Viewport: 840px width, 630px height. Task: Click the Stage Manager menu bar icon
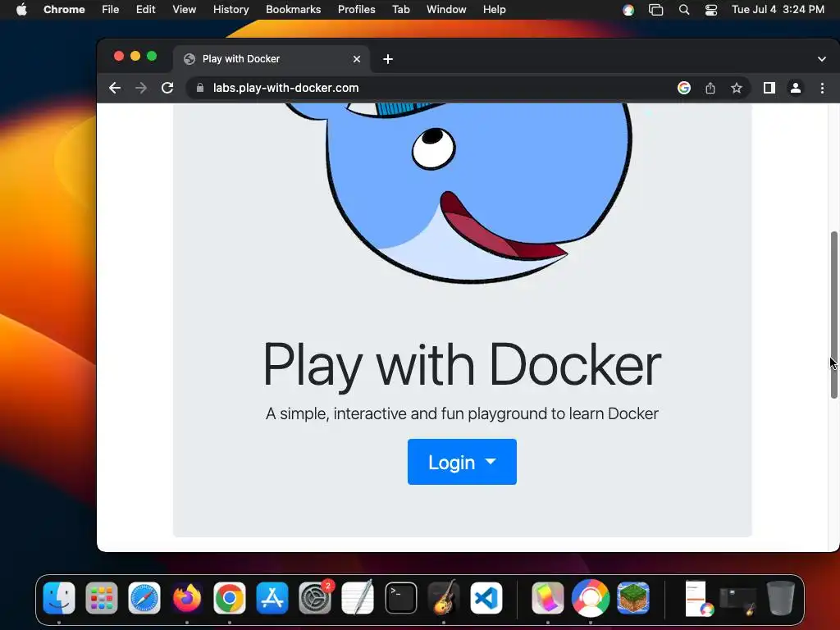click(655, 10)
